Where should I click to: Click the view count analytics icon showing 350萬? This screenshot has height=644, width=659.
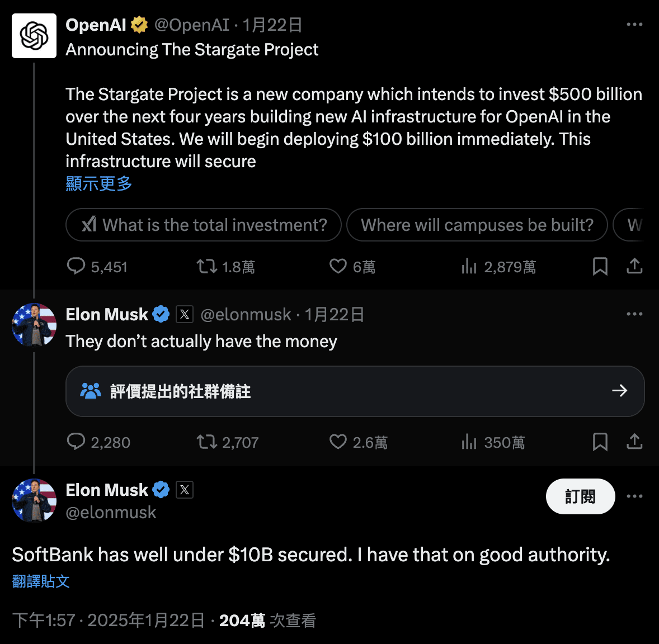coord(469,442)
